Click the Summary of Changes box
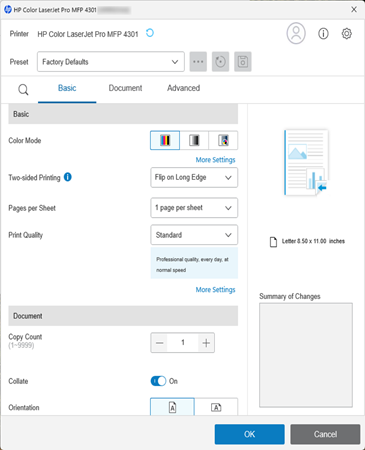365x450 pixels. point(306,355)
